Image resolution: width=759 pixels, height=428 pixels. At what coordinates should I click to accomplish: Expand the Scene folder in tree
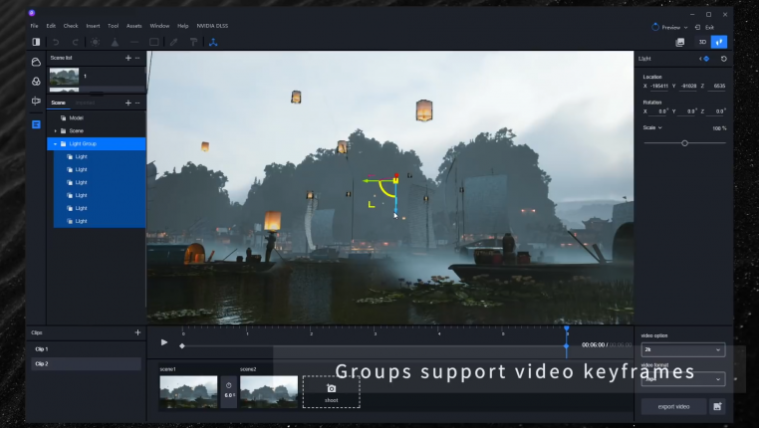click(55, 131)
